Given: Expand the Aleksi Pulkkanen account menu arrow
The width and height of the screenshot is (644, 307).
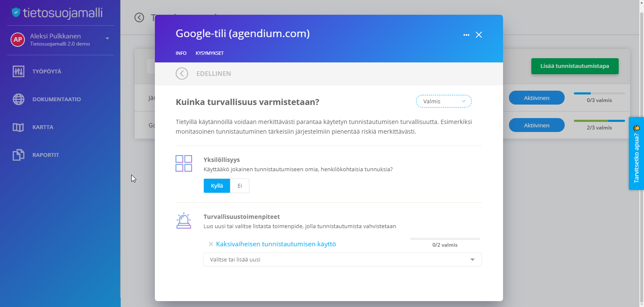Looking at the screenshot, I should (x=107, y=38).
